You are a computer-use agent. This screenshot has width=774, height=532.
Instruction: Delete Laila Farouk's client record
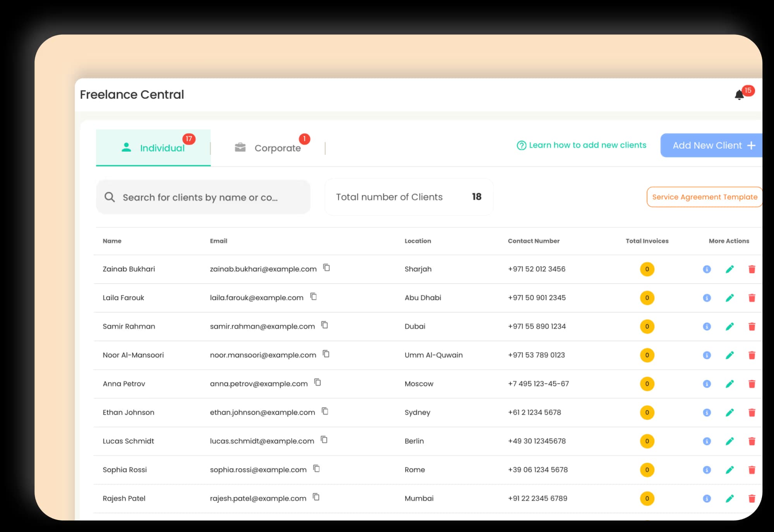(x=752, y=298)
